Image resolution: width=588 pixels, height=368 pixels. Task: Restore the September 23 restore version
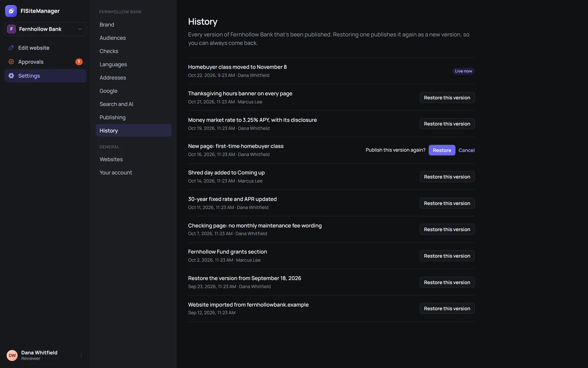pos(447,282)
